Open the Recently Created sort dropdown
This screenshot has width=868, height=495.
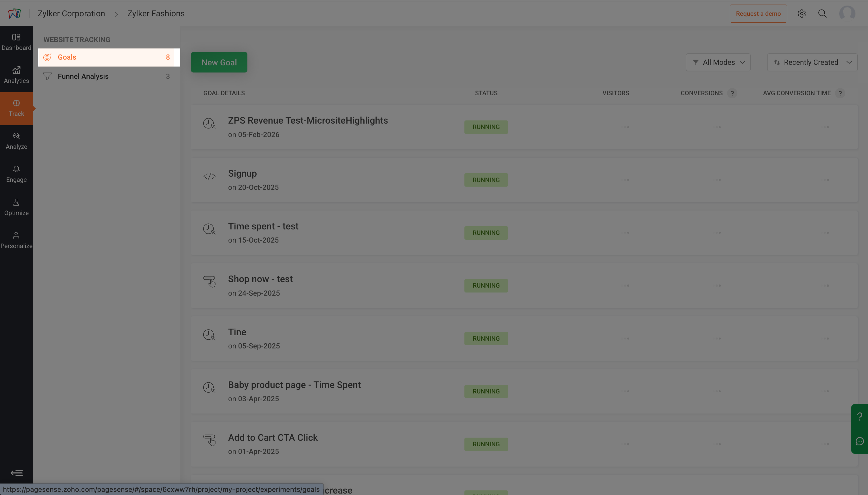tap(812, 62)
